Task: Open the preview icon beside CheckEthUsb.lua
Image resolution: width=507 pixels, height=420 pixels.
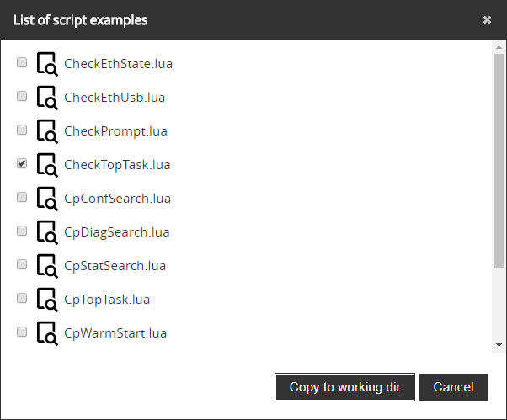Action: pos(47,98)
